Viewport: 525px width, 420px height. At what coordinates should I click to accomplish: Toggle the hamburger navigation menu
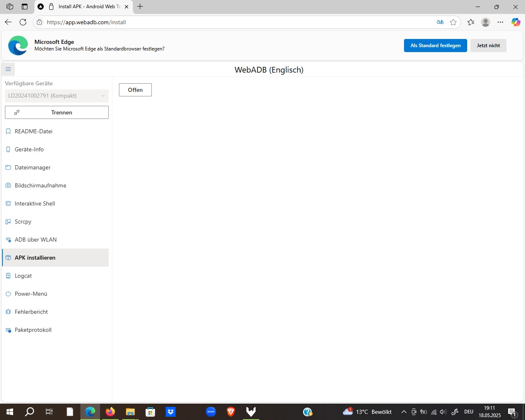pyautogui.click(x=8, y=69)
